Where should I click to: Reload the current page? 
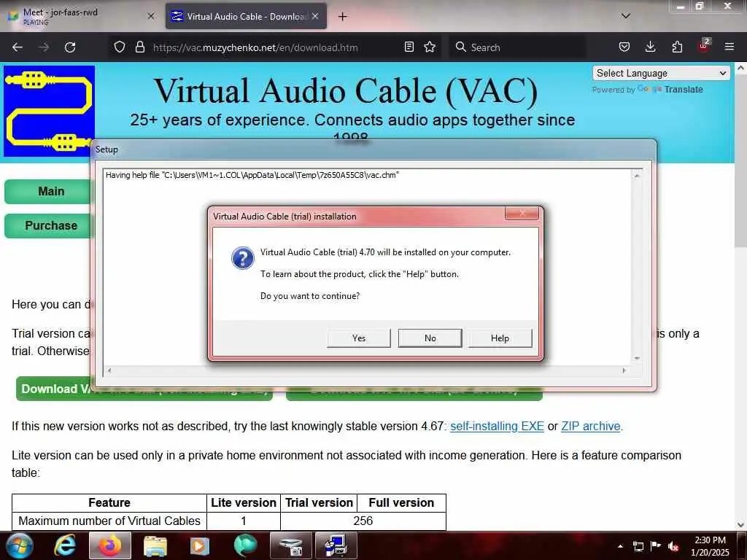tap(70, 47)
